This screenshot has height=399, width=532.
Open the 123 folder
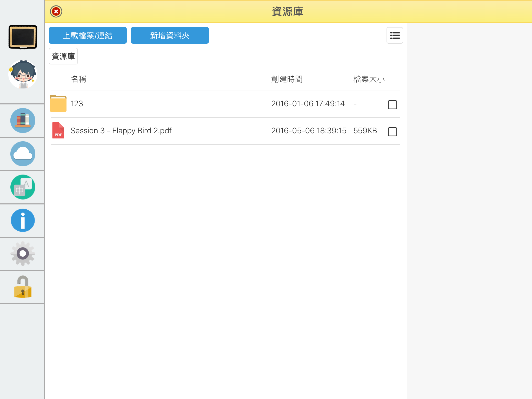click(77, 104)
